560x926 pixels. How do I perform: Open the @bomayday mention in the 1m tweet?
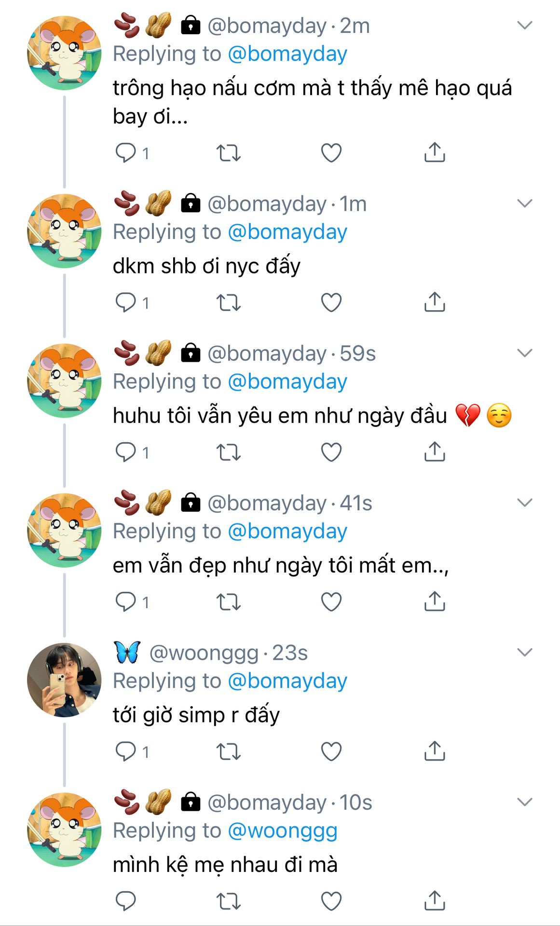click(x=287, y=232)
